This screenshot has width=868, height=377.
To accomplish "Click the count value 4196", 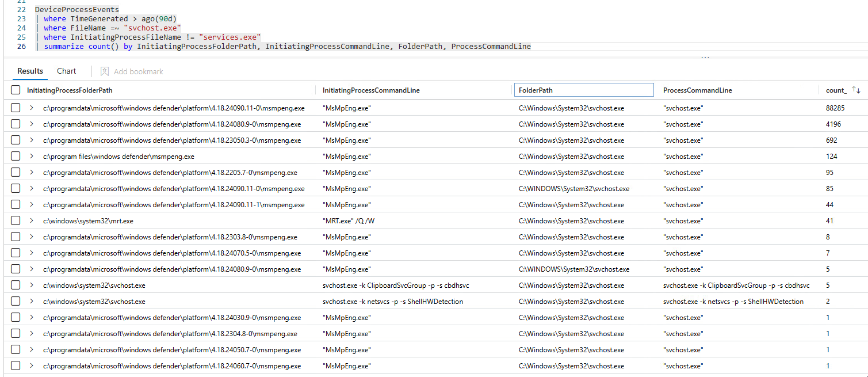I will tap(833, 124).
